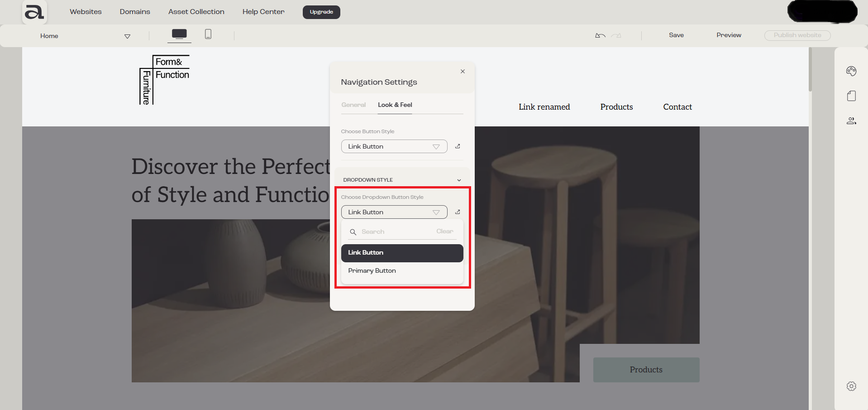This screenshot has width=868, height=410.
Task: Click Save in the toolbar
Action: click(x=676, y=35)
